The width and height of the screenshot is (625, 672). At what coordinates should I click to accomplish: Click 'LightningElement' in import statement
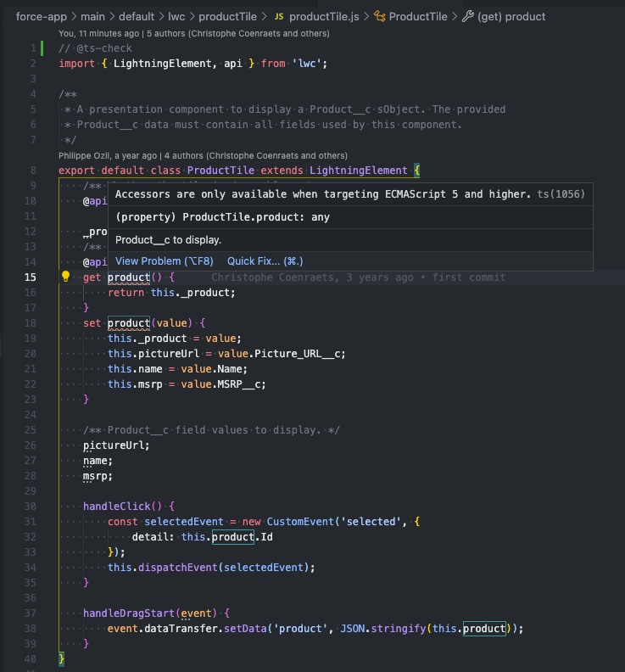pos(162,64)
